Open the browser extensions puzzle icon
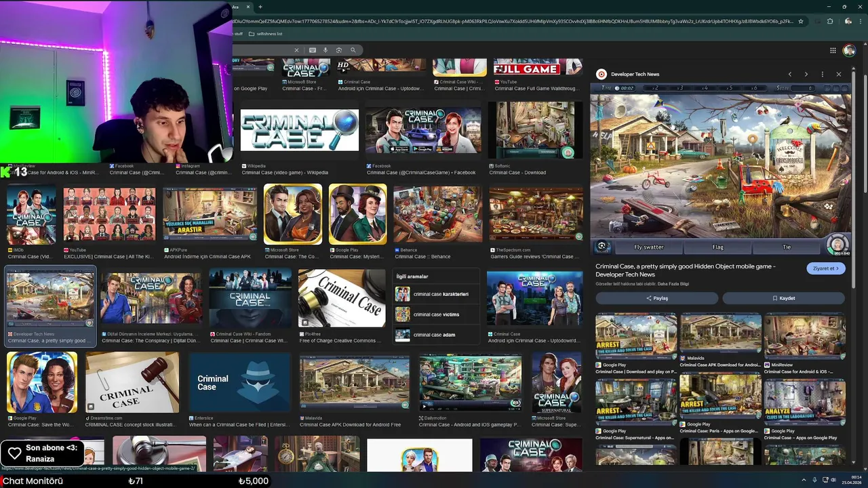The height and width of the screenshot is (488, 868). pos(830,21)
